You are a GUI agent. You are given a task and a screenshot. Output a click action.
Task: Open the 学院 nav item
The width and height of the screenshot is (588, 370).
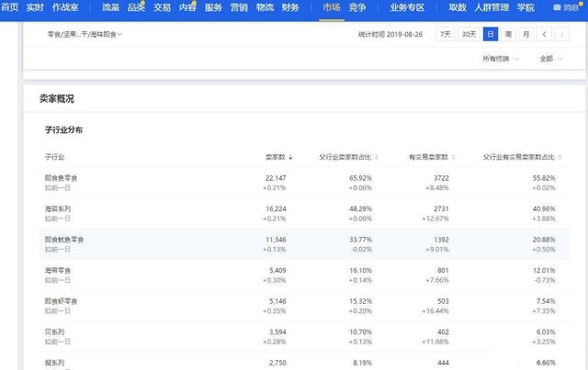pyautogui.click(x=526, y=7)
